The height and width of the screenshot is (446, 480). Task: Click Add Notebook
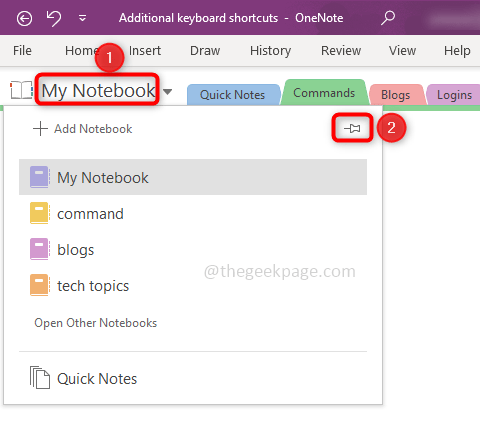(x=82, y=129)
